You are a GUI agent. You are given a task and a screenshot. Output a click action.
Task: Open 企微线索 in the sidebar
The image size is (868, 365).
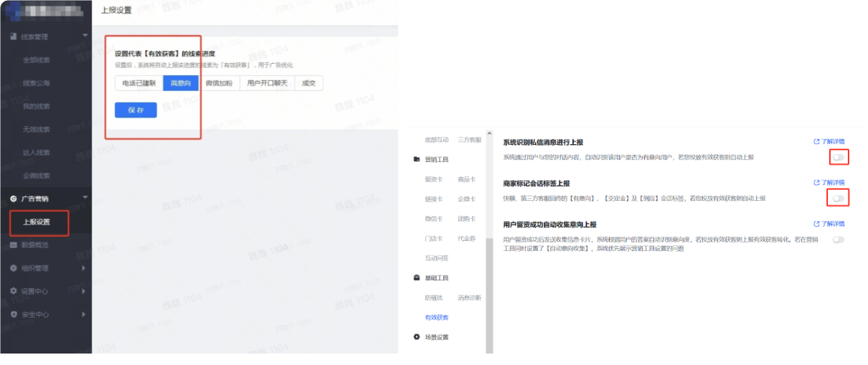tap(37, 176)
